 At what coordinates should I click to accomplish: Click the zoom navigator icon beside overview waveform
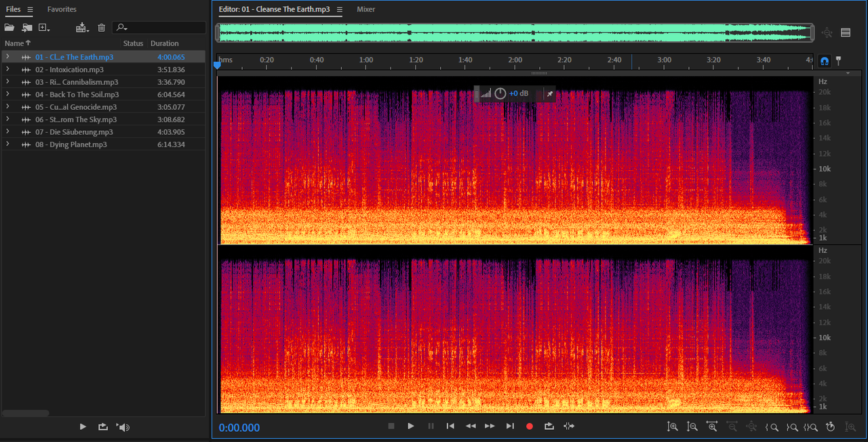point(827,33)
